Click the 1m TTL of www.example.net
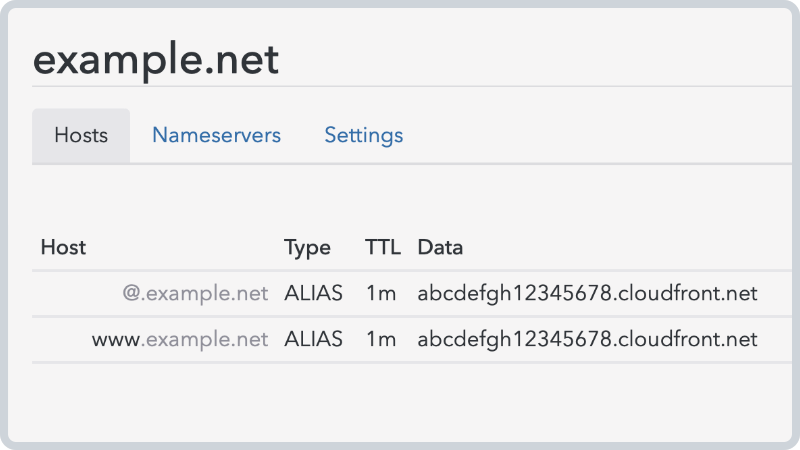This screenshot has width=800, height=450. click(381, 339)
